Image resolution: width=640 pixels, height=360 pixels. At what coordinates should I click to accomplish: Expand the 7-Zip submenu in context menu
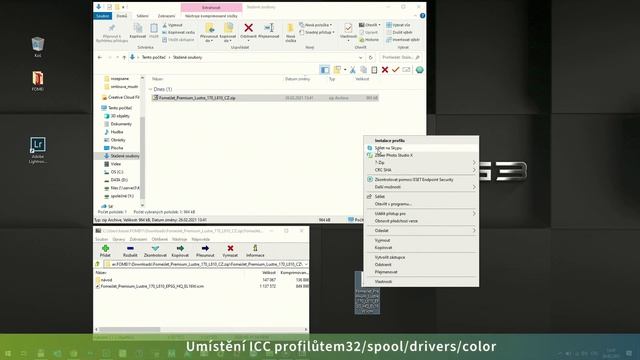pos(421,162)
